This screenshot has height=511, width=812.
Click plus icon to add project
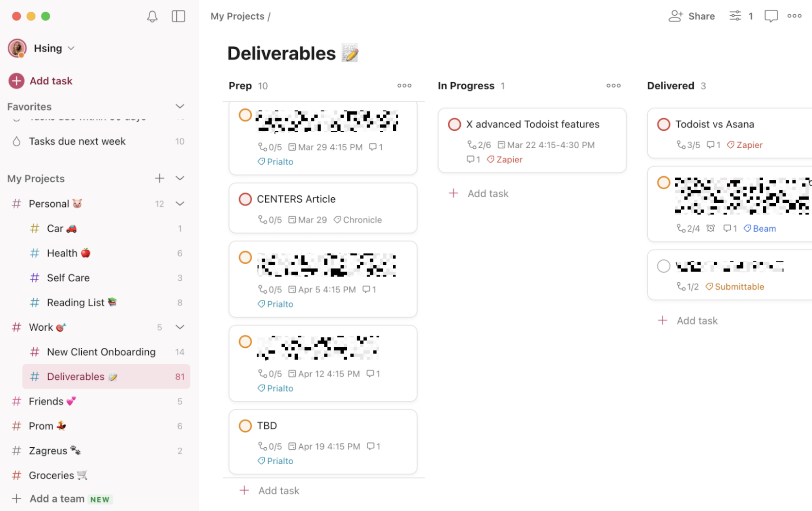tap(159, 178)
